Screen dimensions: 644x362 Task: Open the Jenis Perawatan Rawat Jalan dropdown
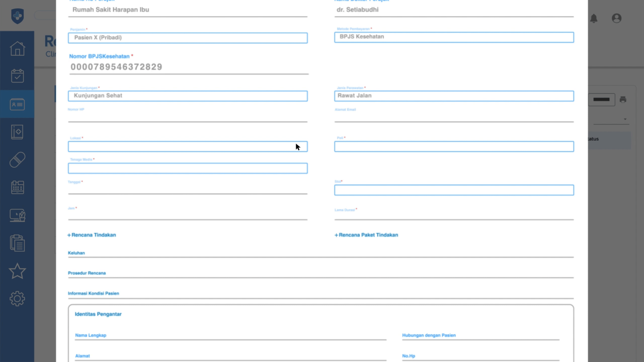click(454, 96)
